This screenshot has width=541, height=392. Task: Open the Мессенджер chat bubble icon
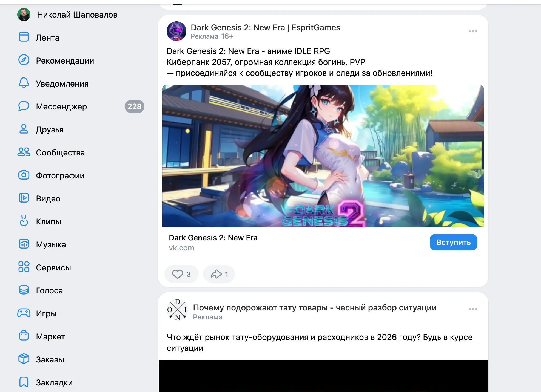pyautogui.click(x=24, y=106)
